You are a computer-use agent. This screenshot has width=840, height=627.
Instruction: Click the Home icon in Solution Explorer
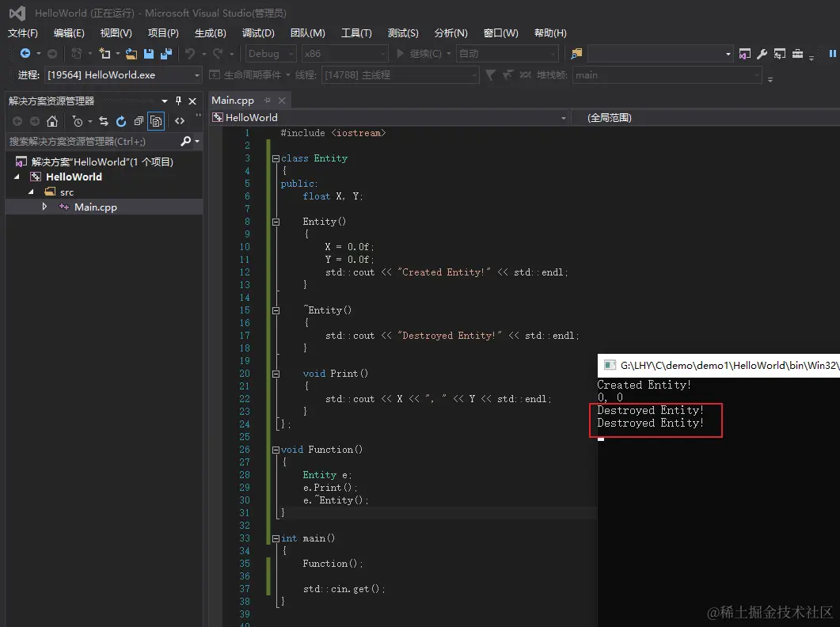[52, 121]
